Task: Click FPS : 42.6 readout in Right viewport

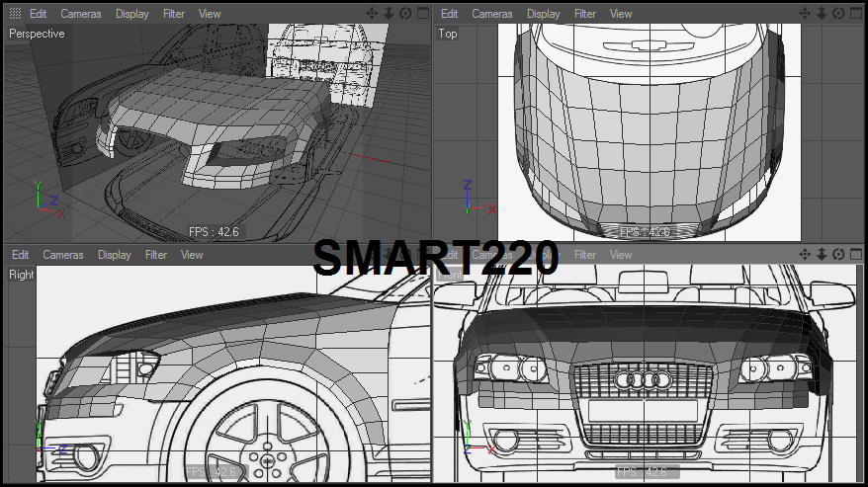Action: pyautogui.click(x=211, y=472)
